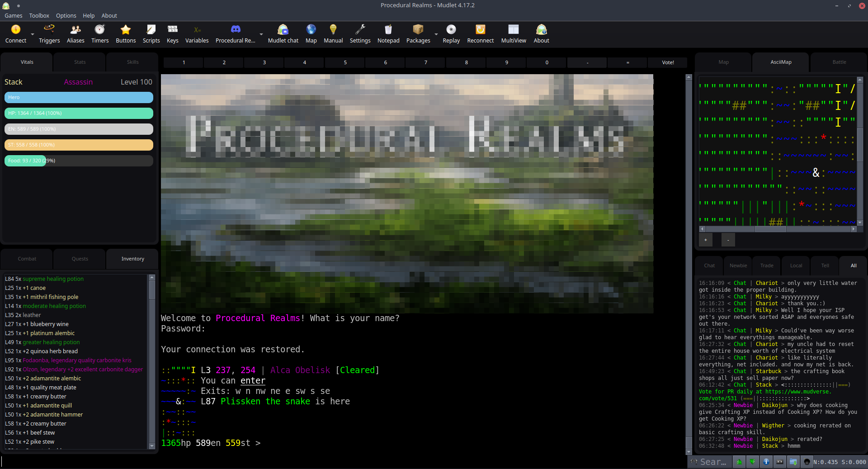
Task: Expand the Connect dropdown arrow
Action: pyautogui.click(x=33, y=34)
